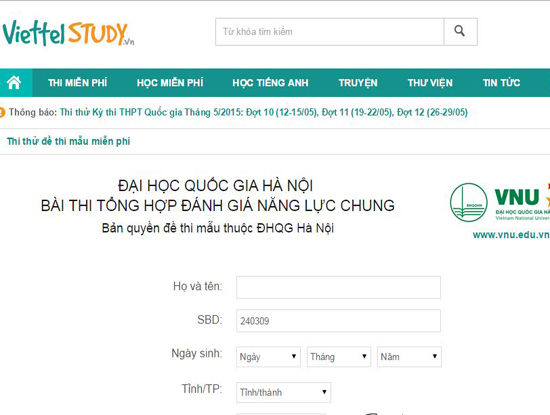The image size is (550, 415).
Task: Expand the Tháng birth month dropdown
Action: (339, 357)
